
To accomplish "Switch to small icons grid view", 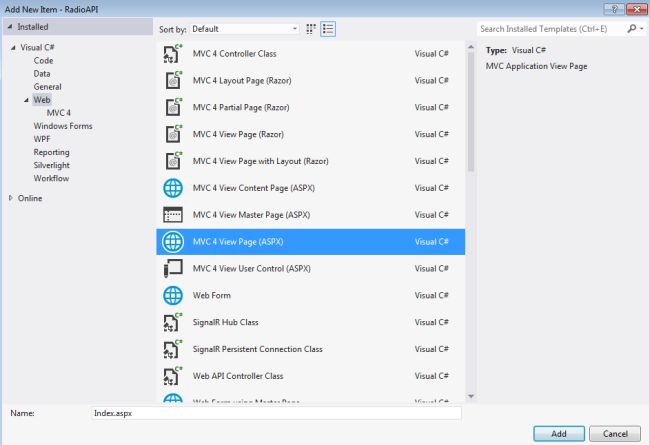I will [310, 29].
